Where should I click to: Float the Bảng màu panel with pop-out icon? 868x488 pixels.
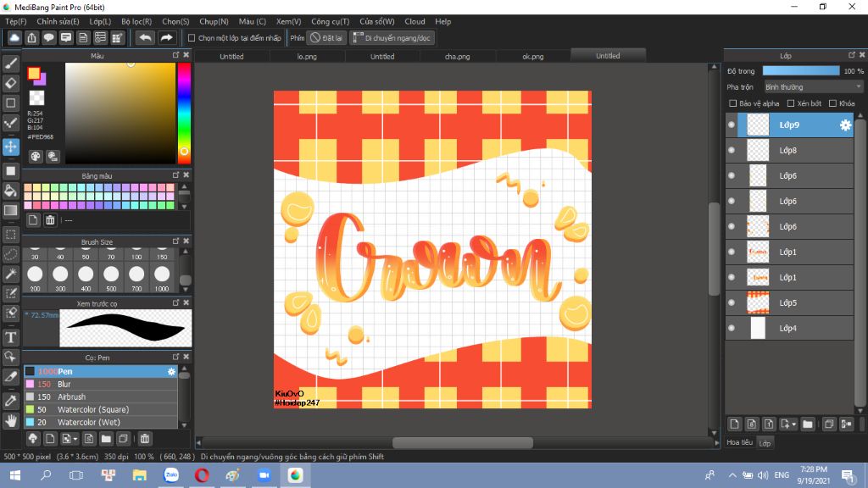tap(176, 175)
